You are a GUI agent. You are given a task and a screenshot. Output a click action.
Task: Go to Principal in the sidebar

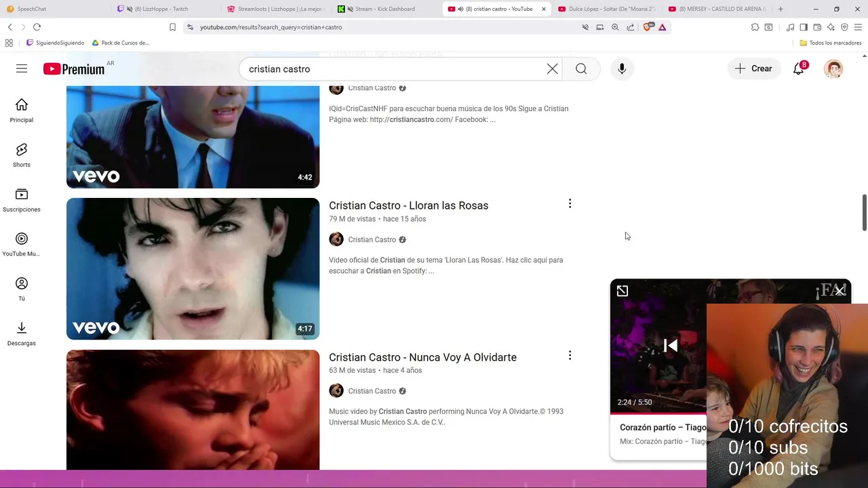click(22, 110)
